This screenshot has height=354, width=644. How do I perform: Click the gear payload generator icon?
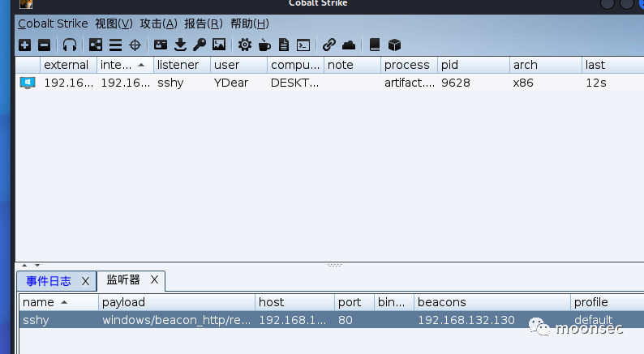pos(245,45)
